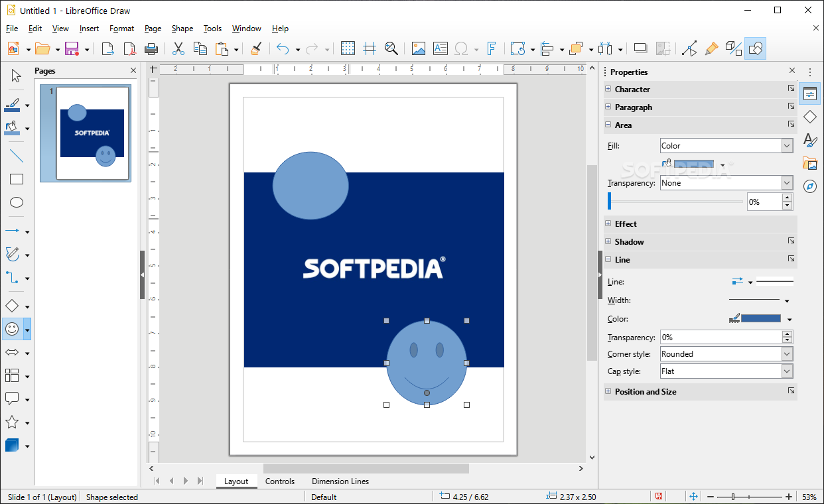This screenshot has width=824, height=504.
Task: Toggle Show Draw Functions icon
Action: point(756,48)
